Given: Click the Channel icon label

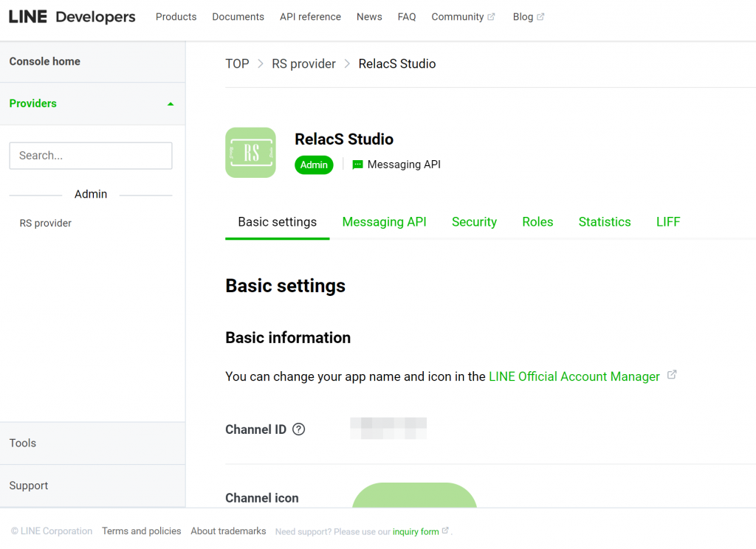Looking at the screenshot, I should [x=262, y=498].
